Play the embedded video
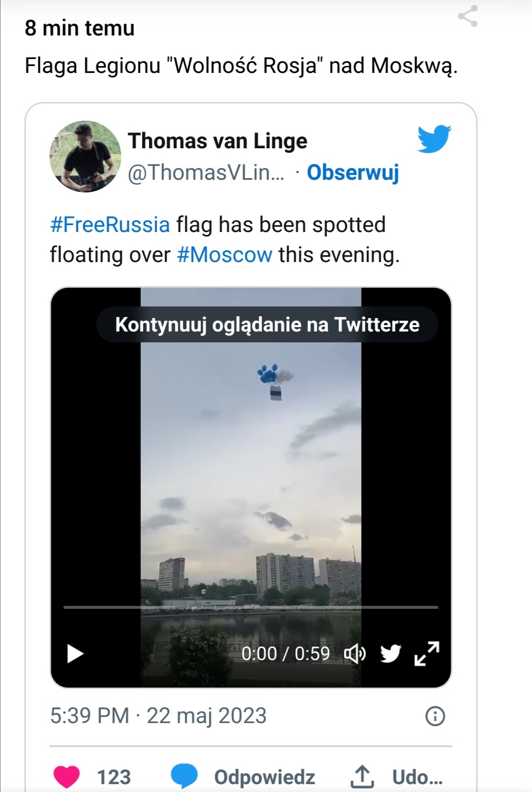 click(x=75, y=654)
